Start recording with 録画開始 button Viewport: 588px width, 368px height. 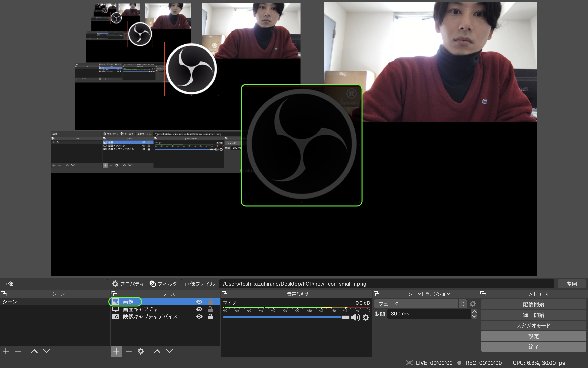click(533, 315)
